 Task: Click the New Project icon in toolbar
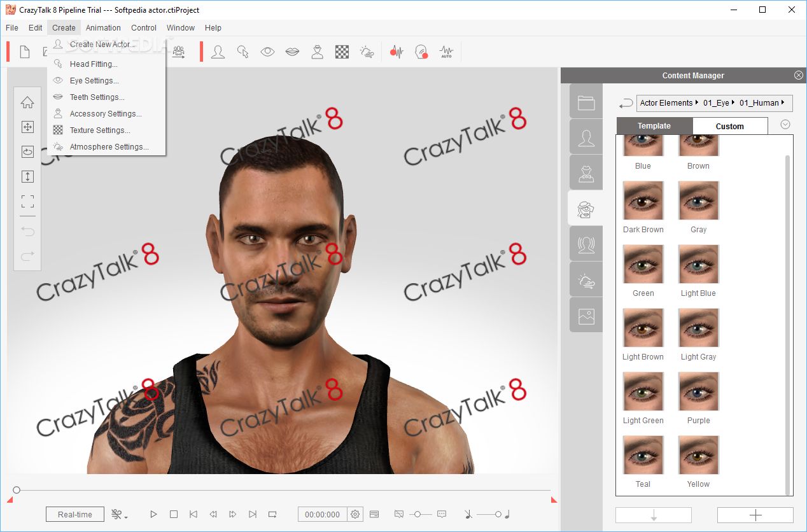click(25, 52)
